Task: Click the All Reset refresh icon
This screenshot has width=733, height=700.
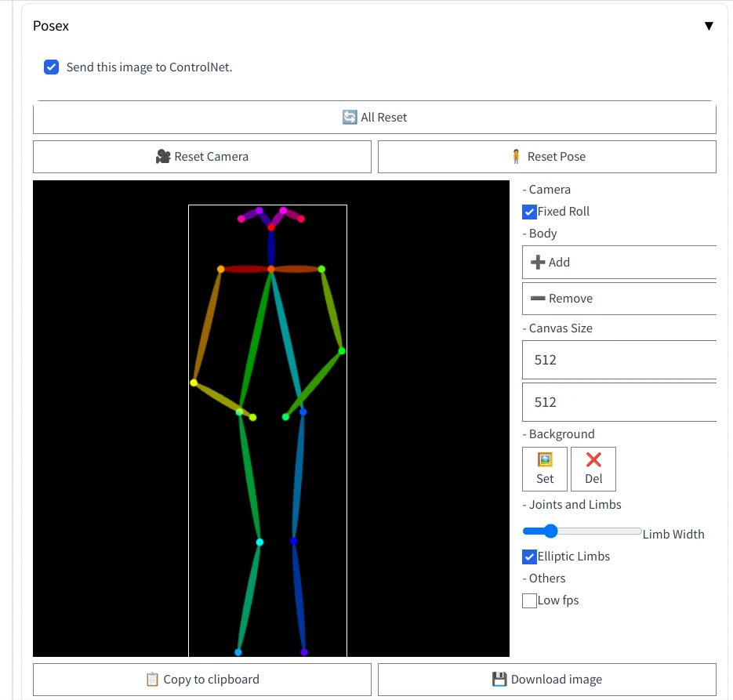Action: click(350, 118)
